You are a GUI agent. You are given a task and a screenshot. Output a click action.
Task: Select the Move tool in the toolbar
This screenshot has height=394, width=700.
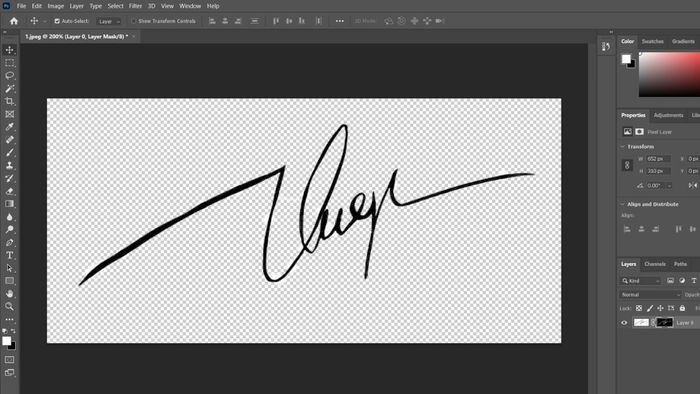coord(9,50)
